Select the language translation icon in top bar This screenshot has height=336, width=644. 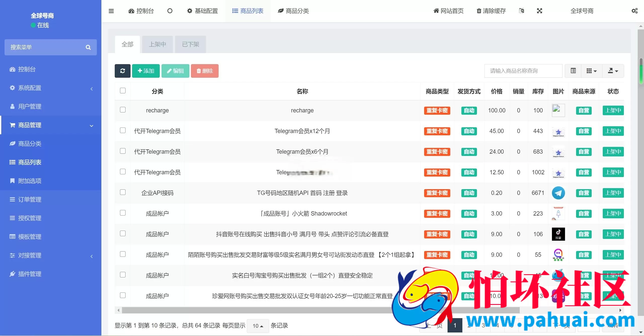point(522,11)
